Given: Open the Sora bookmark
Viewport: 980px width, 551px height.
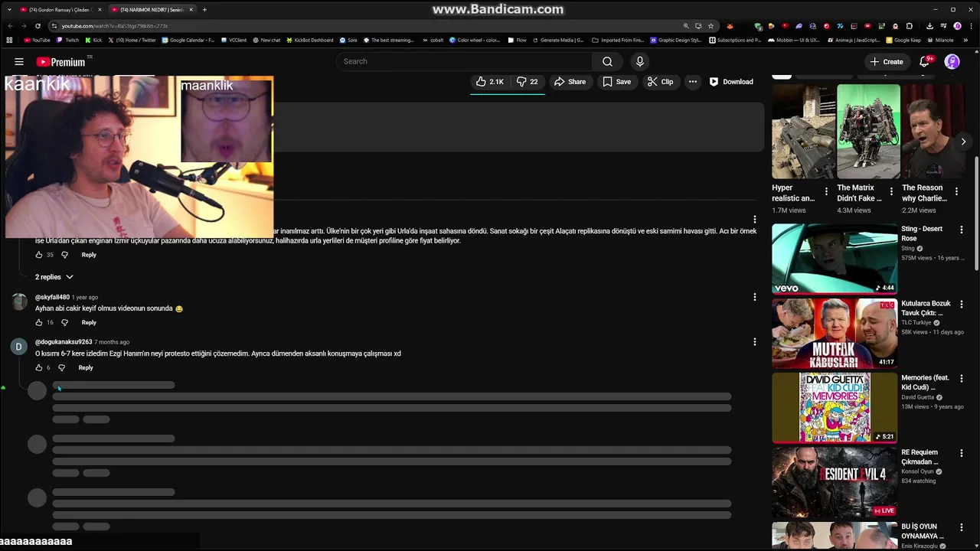Looking at the screenshot, I should tap(348, 40).
